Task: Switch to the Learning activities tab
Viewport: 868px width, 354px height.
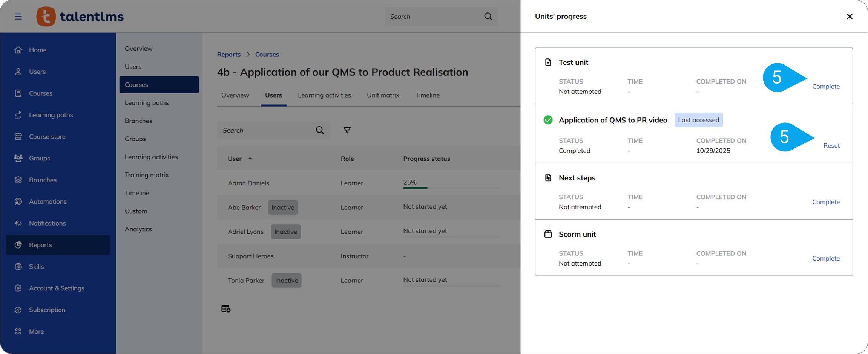Action: (x=324, y=95)
